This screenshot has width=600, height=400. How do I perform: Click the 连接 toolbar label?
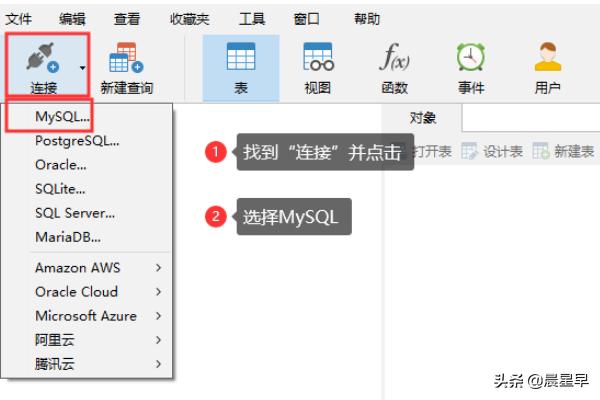pos(44,88)
